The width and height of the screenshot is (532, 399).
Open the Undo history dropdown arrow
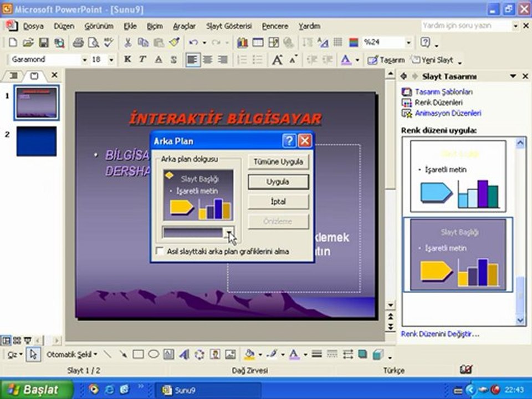[204, 43]
